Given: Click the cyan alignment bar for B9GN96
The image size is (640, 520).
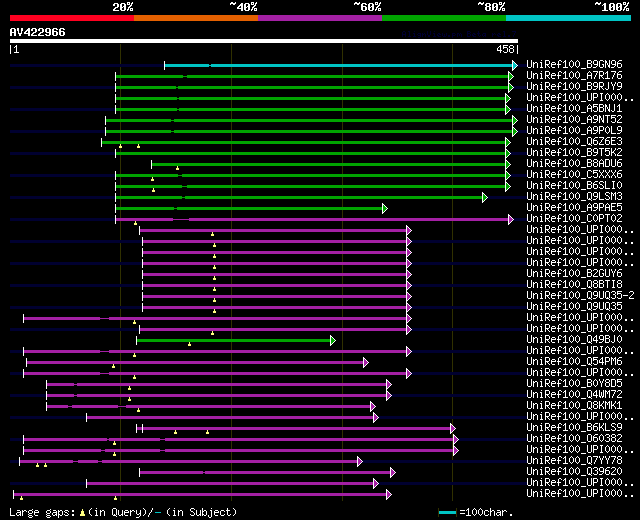Looking at the screenshot, I should coord(339,65).
